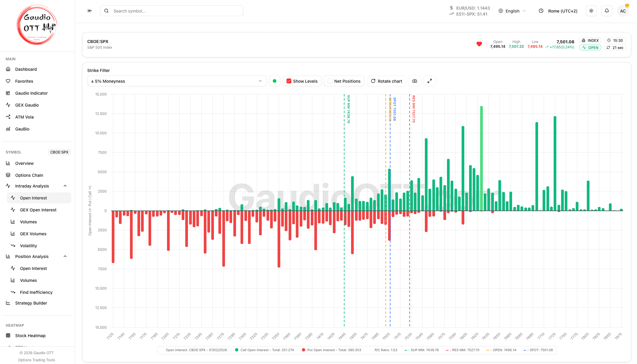637x364 pixels.
Task: Click the Dashboard home icon
Action: (8, 69)
